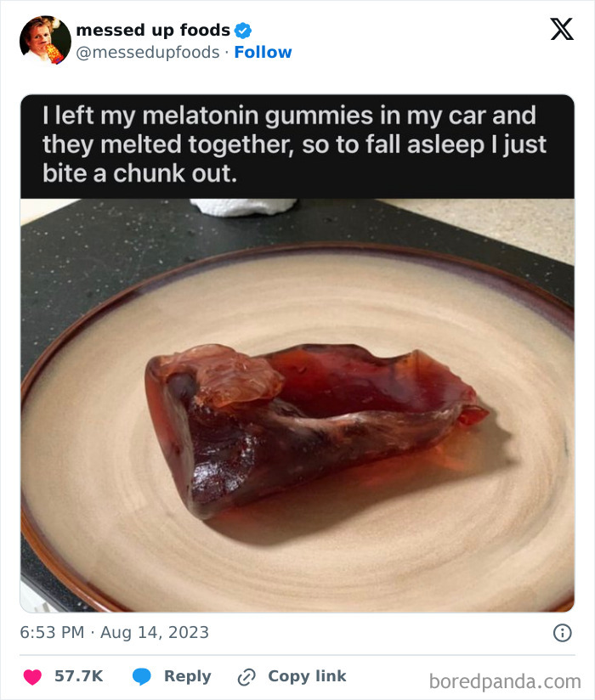Open the tweet info circle icon
The image size is (595, 700).
562,633
